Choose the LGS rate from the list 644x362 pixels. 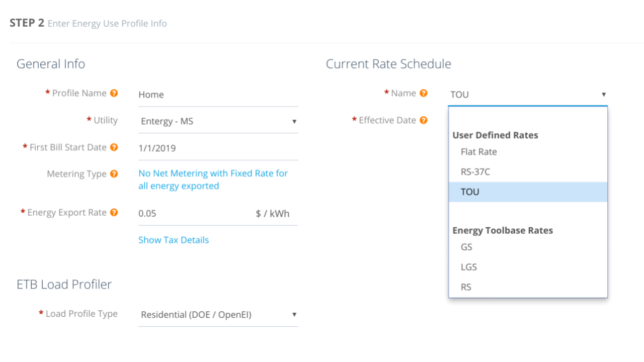[x=468, y=267]
